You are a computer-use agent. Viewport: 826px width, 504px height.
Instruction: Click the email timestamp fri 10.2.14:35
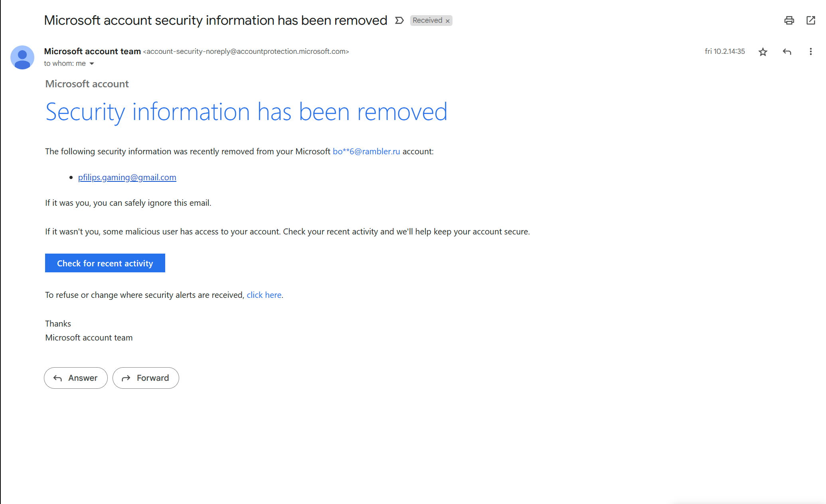click(725, 51)
